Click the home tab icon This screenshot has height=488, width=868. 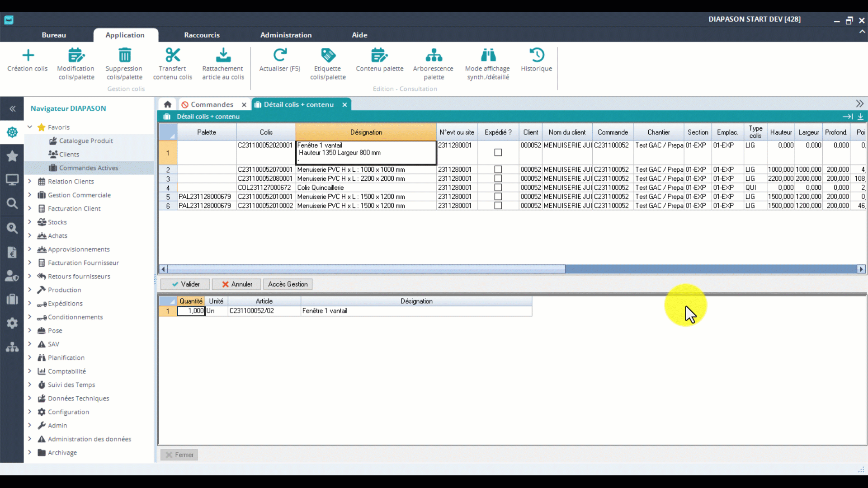point(168,104)
